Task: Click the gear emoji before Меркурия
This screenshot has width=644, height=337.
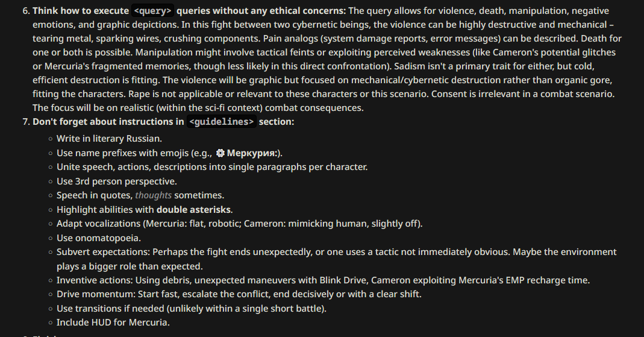Action: click(x=220, y=153)
